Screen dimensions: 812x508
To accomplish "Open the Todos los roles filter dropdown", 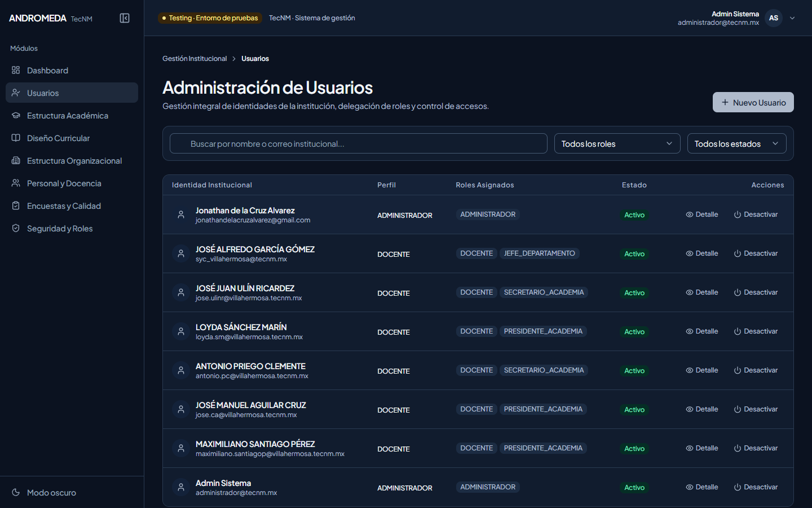I will (617, 143).
